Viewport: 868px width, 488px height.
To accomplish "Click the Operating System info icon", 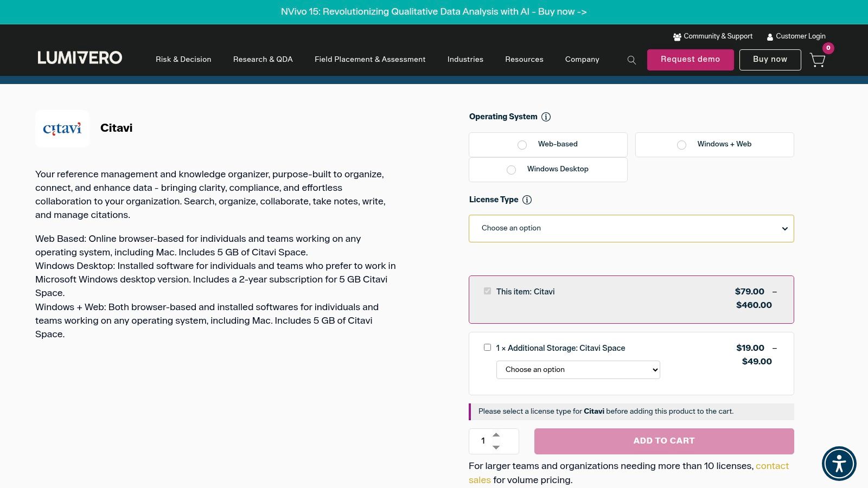I will (x=546, y=117).
